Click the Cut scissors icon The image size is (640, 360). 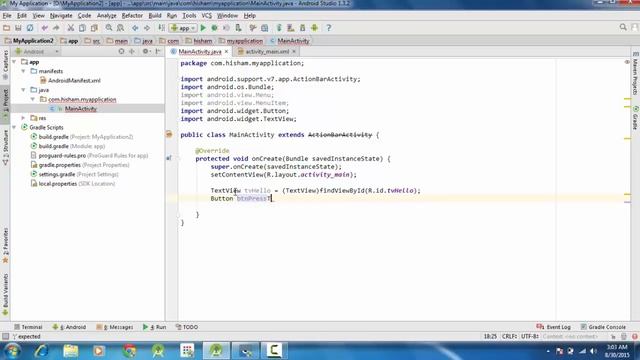click(71, 28)
